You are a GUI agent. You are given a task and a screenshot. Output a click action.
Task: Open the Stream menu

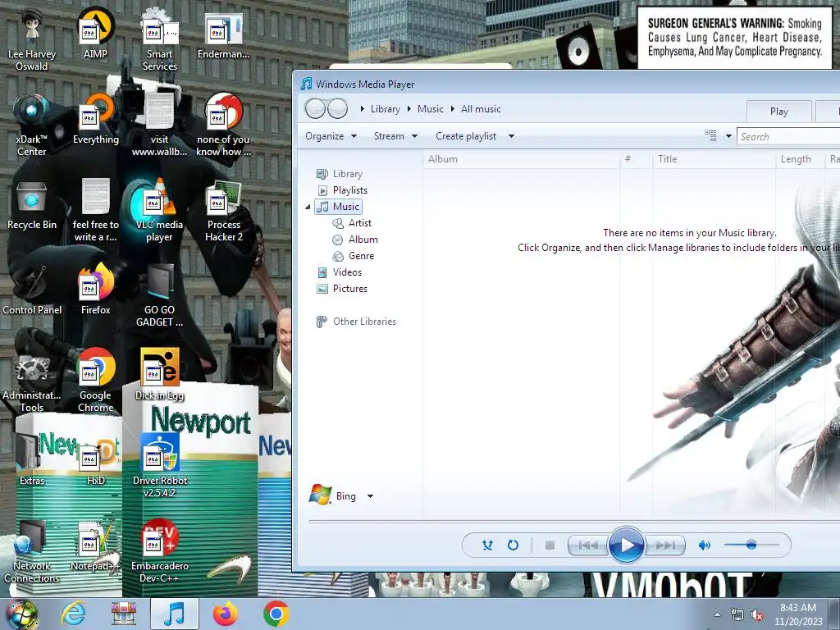(x=395, y=136)
